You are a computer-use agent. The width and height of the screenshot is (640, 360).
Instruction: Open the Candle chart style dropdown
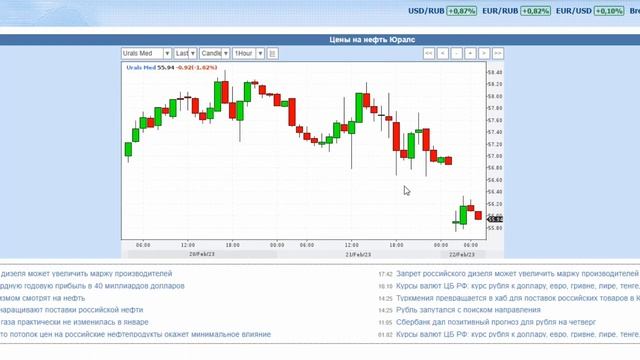click(x=214, y=53)
